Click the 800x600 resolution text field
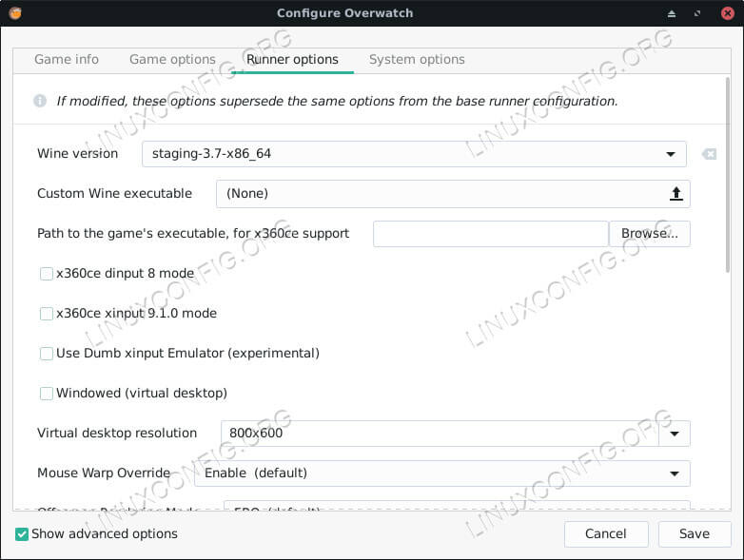Screen dimensions: 744x560 (440, 433)
